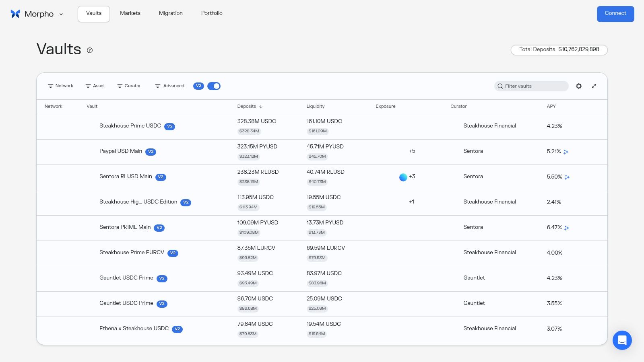644x362 pixels.
Task: Click Steakhouse Financial curator in Ethena row
Action: (489, 329)
